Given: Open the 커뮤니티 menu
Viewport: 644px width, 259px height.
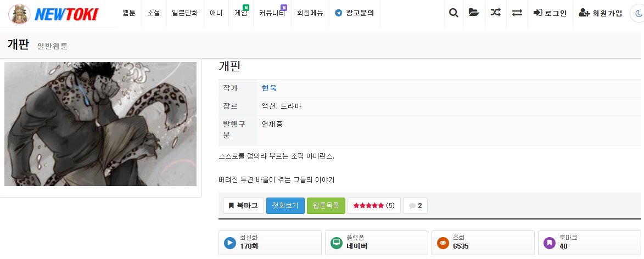Looking at the screenshot, I should pyautogui.click(x=272, y=13).
